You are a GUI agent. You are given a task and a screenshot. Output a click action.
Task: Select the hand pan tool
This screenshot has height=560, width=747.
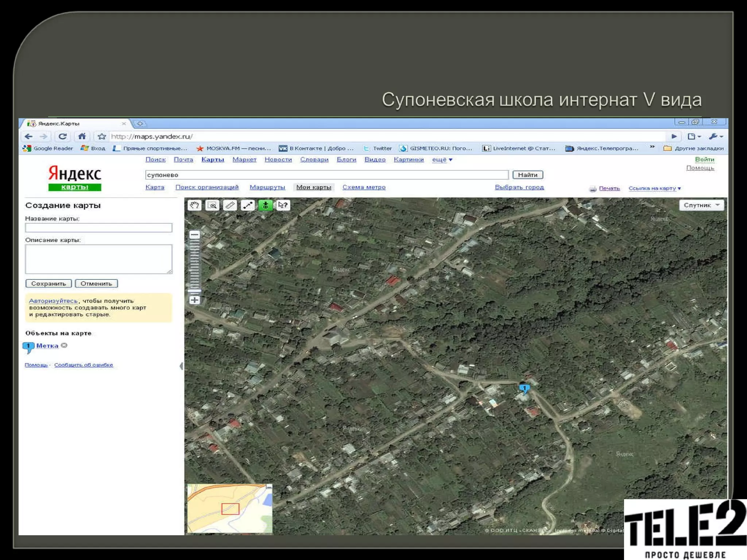coord(194,205)
